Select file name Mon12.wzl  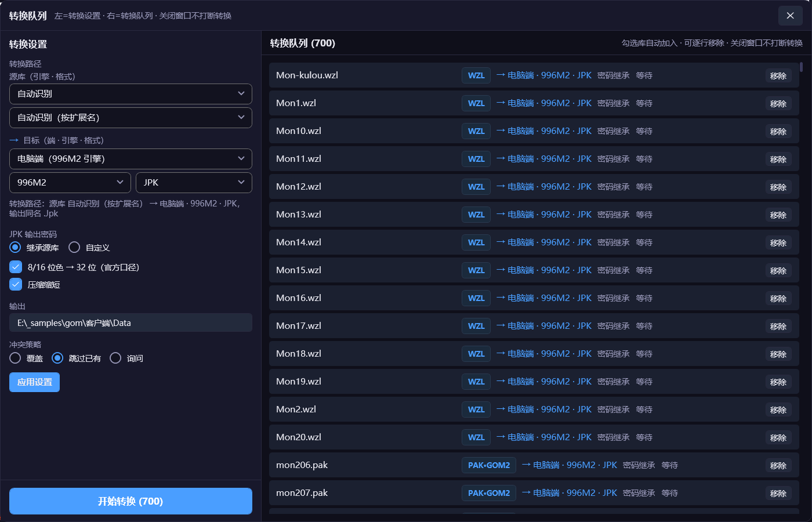coord(299,187)
